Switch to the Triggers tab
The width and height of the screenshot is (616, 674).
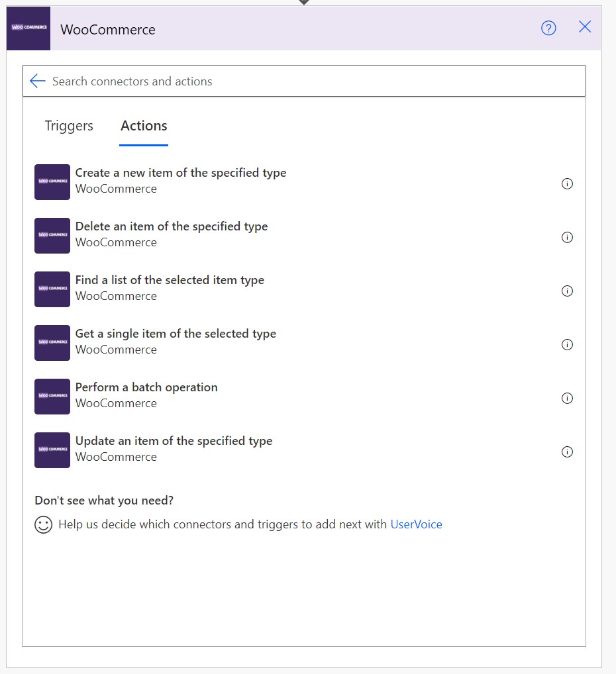click(x=69, y=125)
